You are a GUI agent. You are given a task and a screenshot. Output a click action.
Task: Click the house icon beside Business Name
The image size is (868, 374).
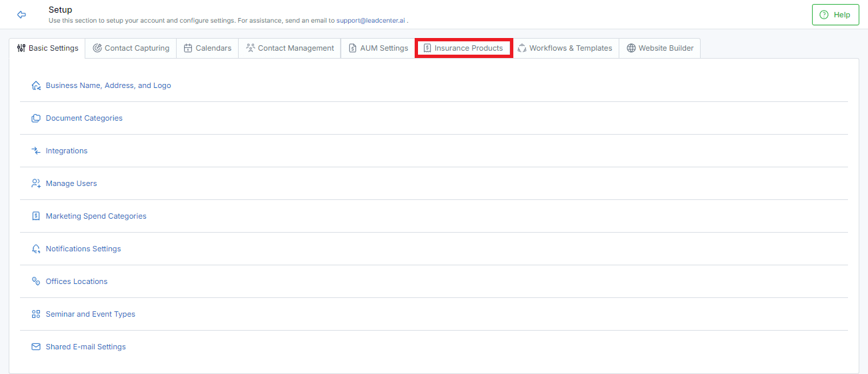[36, 85]
